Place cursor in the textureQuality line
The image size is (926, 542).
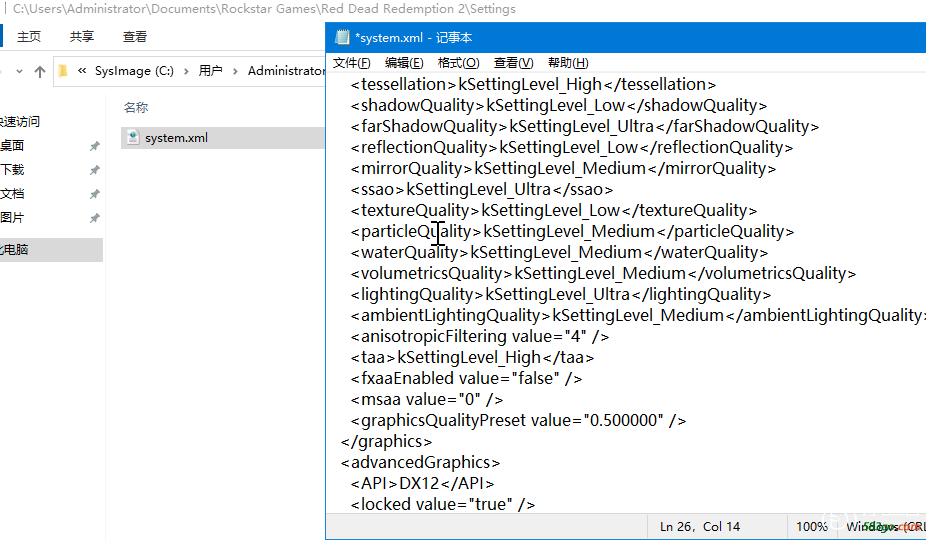point(554,210)
